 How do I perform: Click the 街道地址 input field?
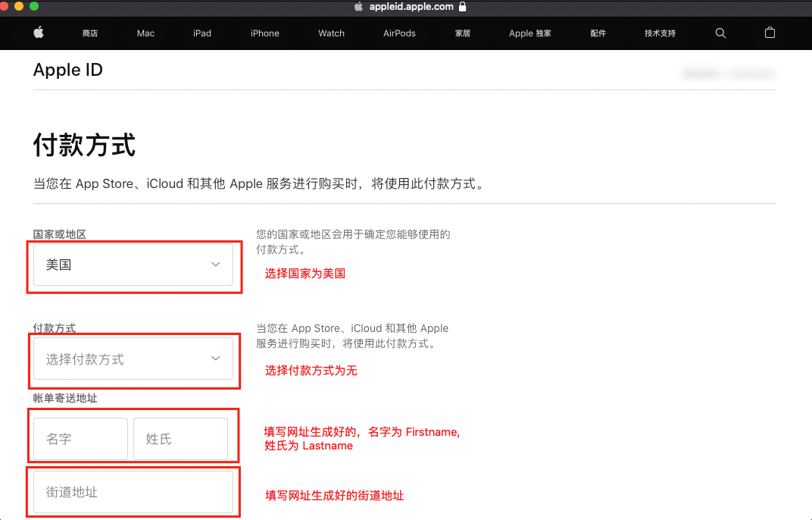133,492
